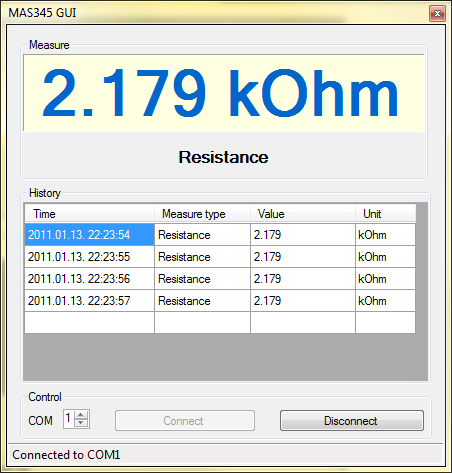
Task: Click the Unit column header
Action: [385, 214]
